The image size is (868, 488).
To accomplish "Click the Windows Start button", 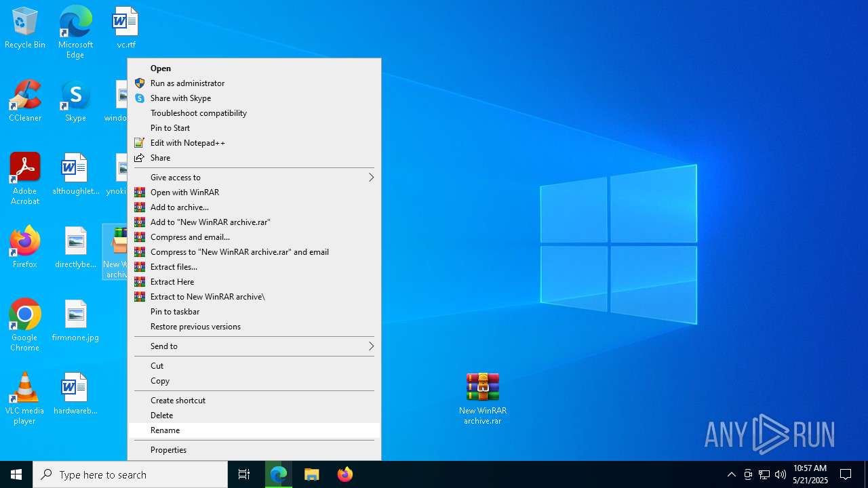I will click(x=16, y=474).
